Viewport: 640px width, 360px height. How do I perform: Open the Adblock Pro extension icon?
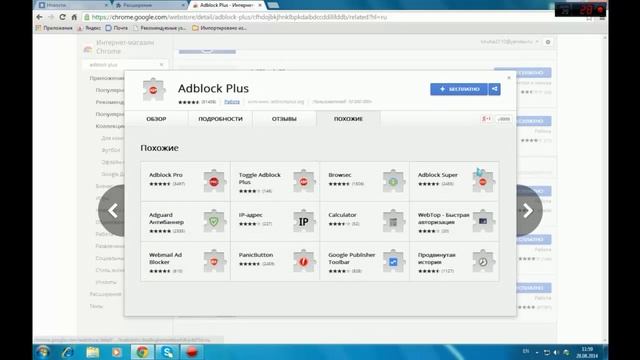point(214,181)
